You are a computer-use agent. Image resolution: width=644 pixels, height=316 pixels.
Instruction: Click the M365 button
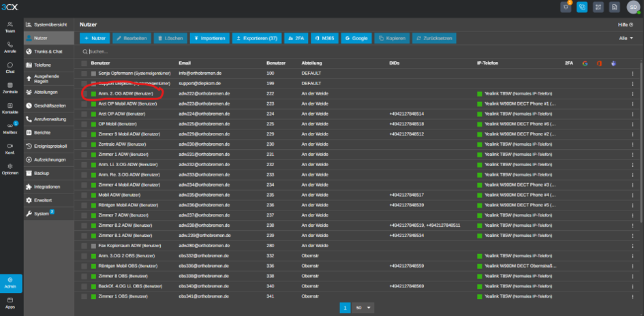click(x=324, y=38)
